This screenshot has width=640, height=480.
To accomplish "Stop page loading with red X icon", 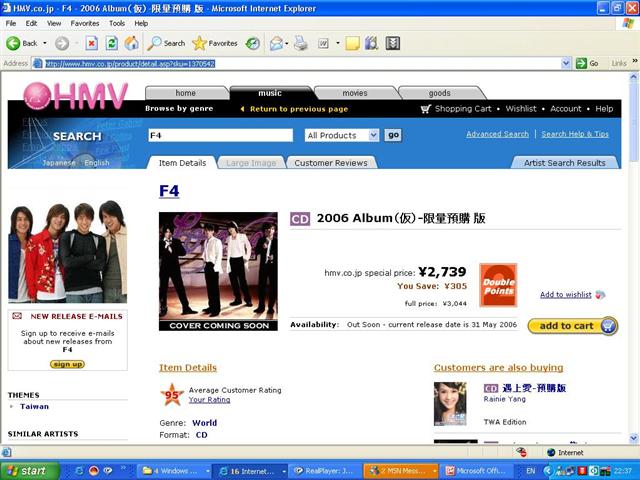I will pos(91,43).
